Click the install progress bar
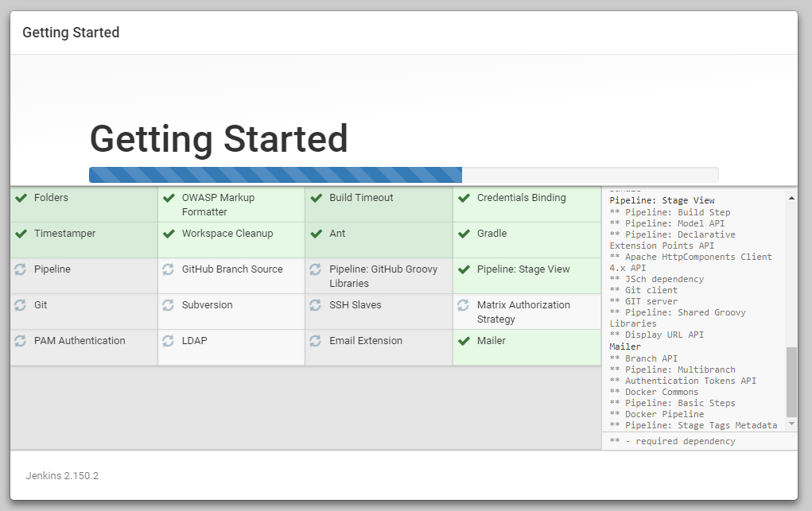This screenshot has height=511, width=812. (x=403, y=175)
